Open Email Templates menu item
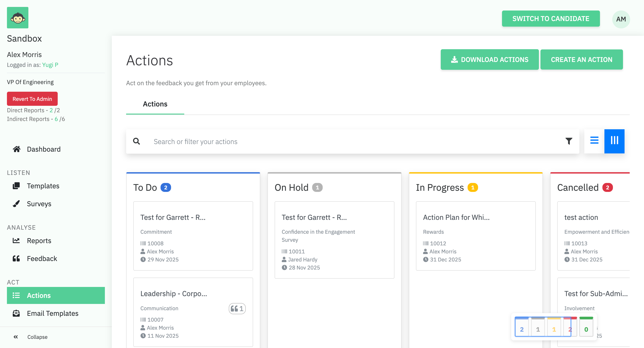The height and width of the screenshot is (348, 644). pyautogui.click(x=53, y=313)
